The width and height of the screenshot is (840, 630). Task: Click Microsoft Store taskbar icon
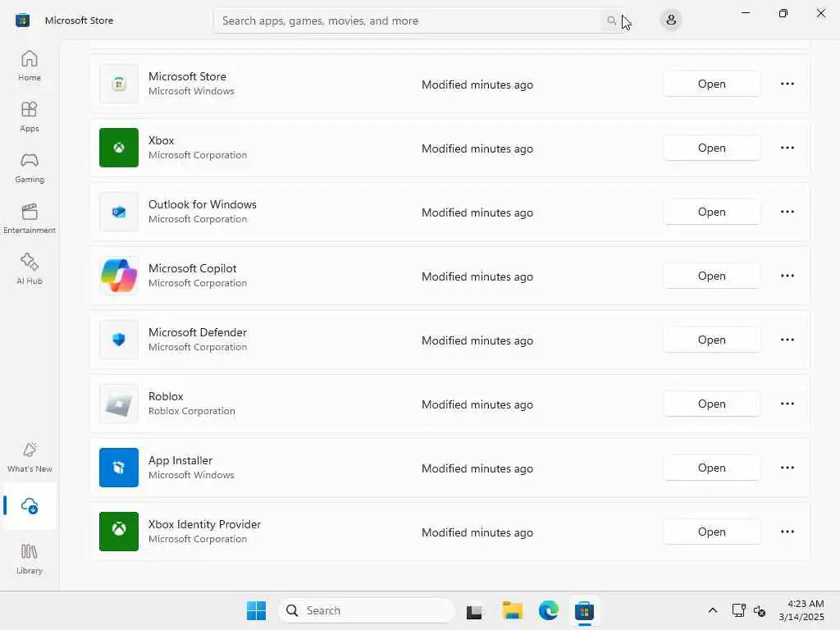coord(584,610)
